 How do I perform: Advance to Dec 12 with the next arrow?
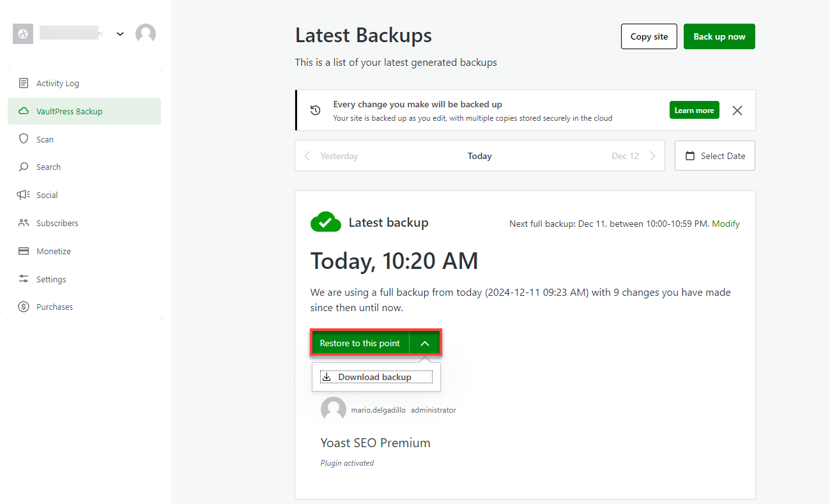click(x=652, y=155)
